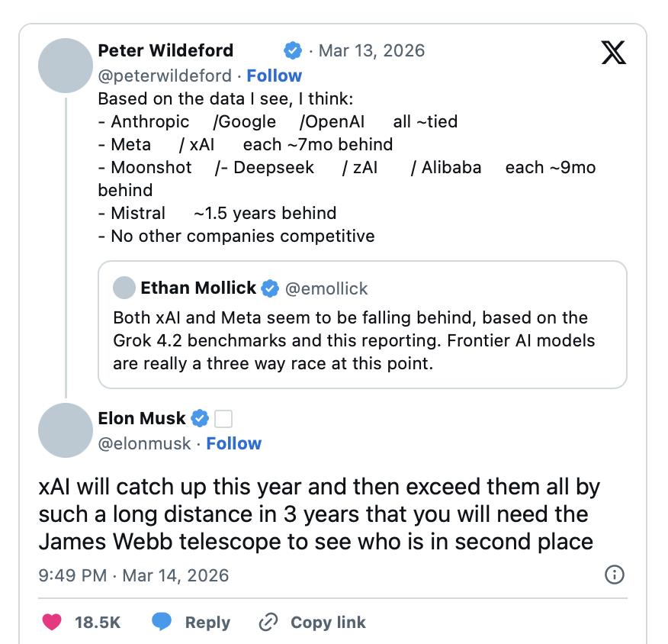Click the @elonmusk handle
668x644 pixels.
(x=145, y=443)
